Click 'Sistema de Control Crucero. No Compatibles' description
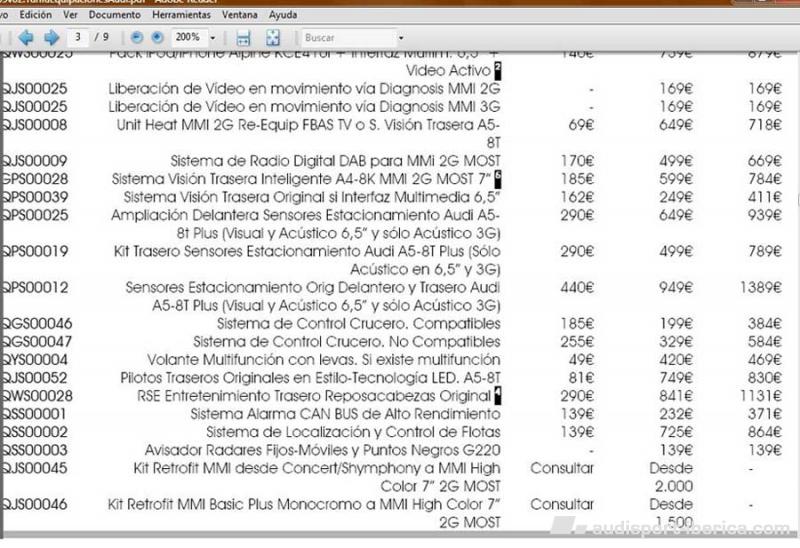800x548 pixels. 347,342
